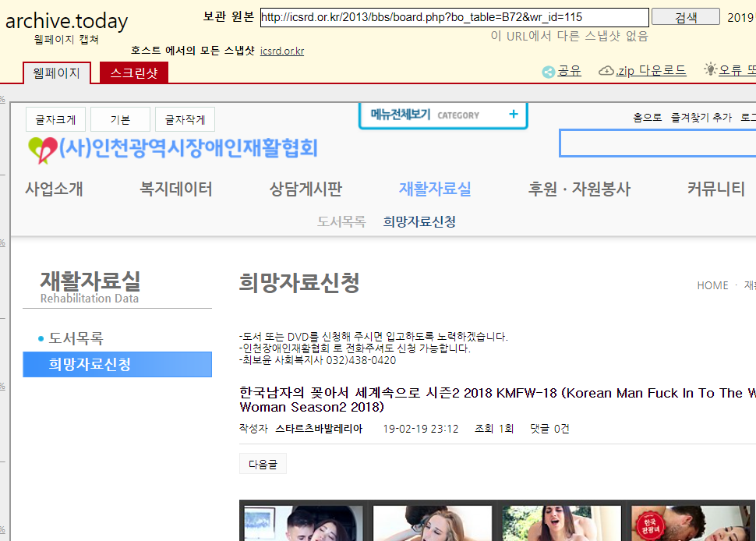Click the 희망자료신청 page heading

click(299, 282)
